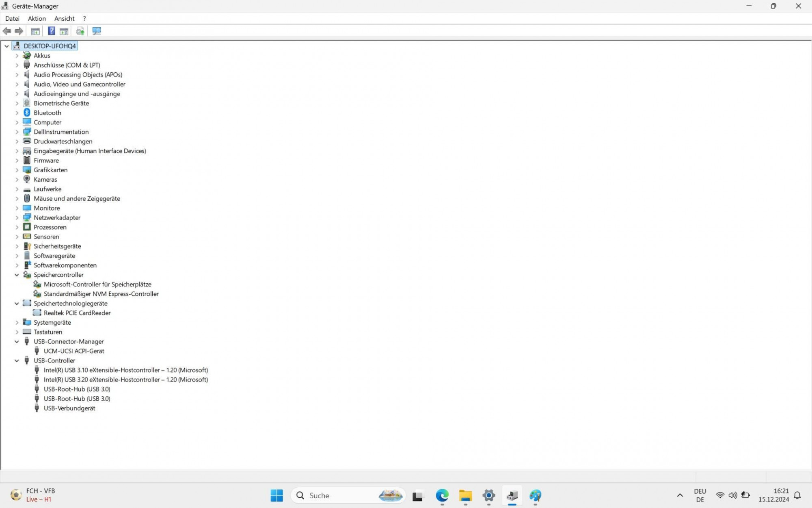Click the Biometrische Geräte fingerprint icon
The height and width of the screenshot is (508, 812).
click(x=27, y=103)
